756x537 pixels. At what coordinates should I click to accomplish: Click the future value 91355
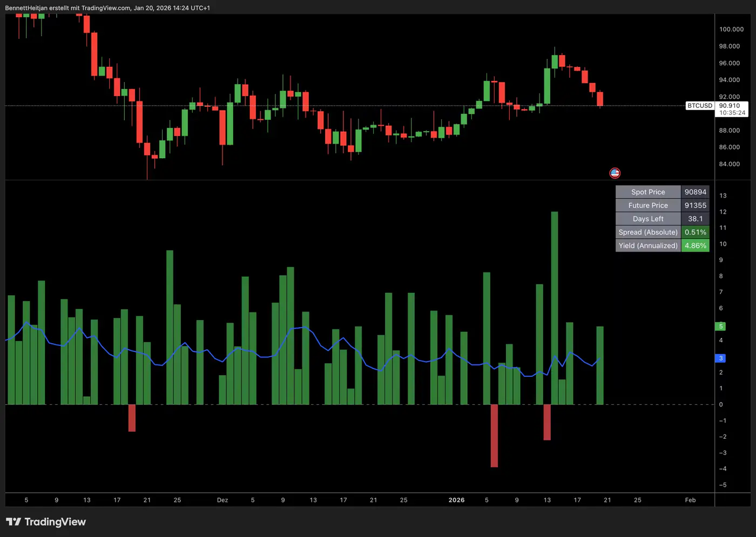tap(695, 206)
